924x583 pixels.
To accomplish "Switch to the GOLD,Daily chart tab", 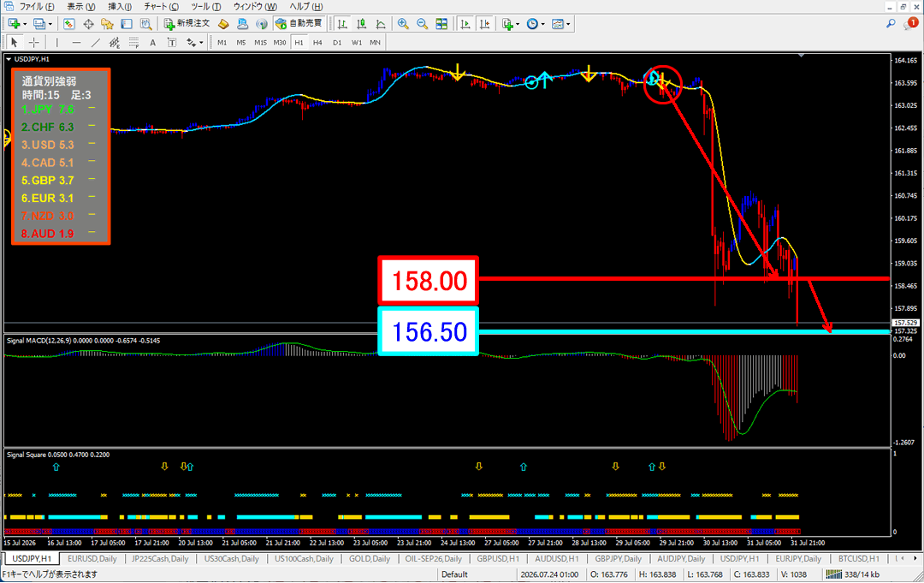I will (370, 559).
